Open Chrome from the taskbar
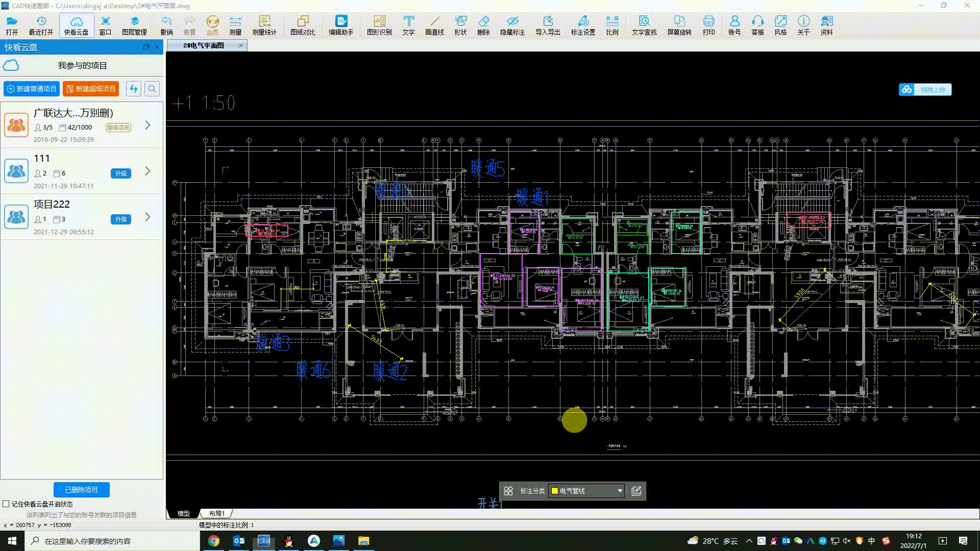Viewport: 980px width, 551px height. [214, 541]
